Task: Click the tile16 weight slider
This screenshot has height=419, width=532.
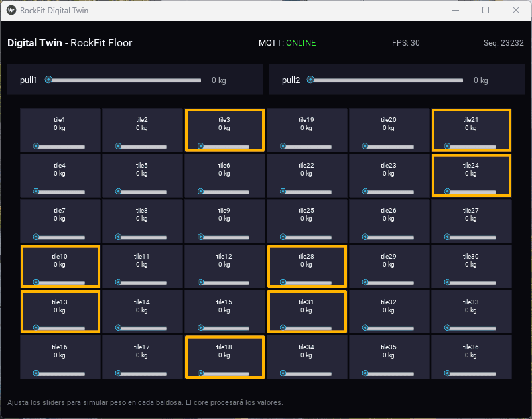Action: [59, 373]
